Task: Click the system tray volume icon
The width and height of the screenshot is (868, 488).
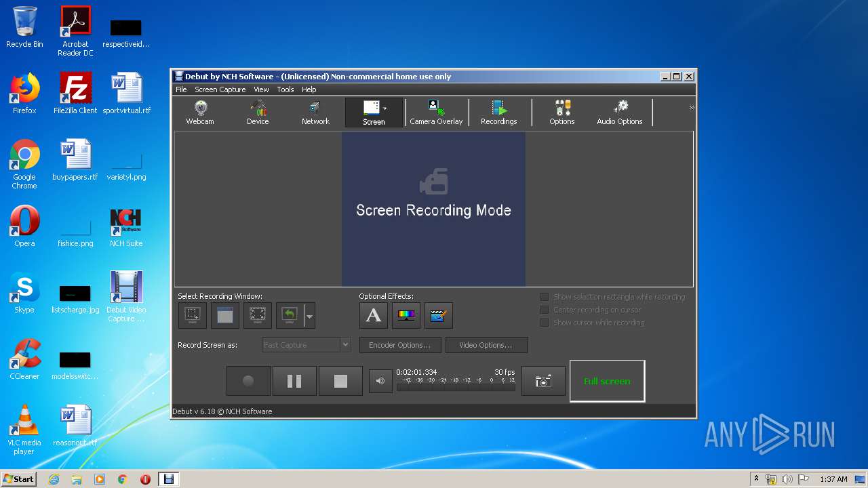Action: click(x=787, y=479)
